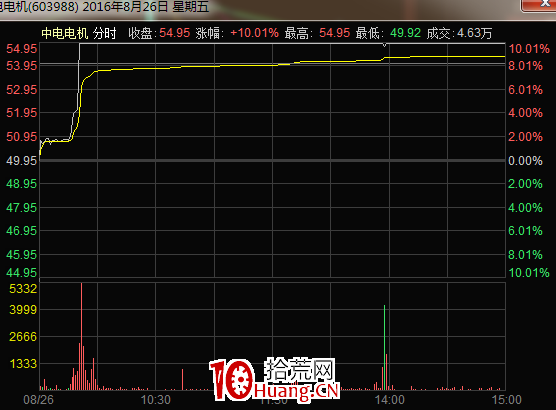Click the 47.95 price axis label
The image size is (556, 410).
[x=22, y=207]
